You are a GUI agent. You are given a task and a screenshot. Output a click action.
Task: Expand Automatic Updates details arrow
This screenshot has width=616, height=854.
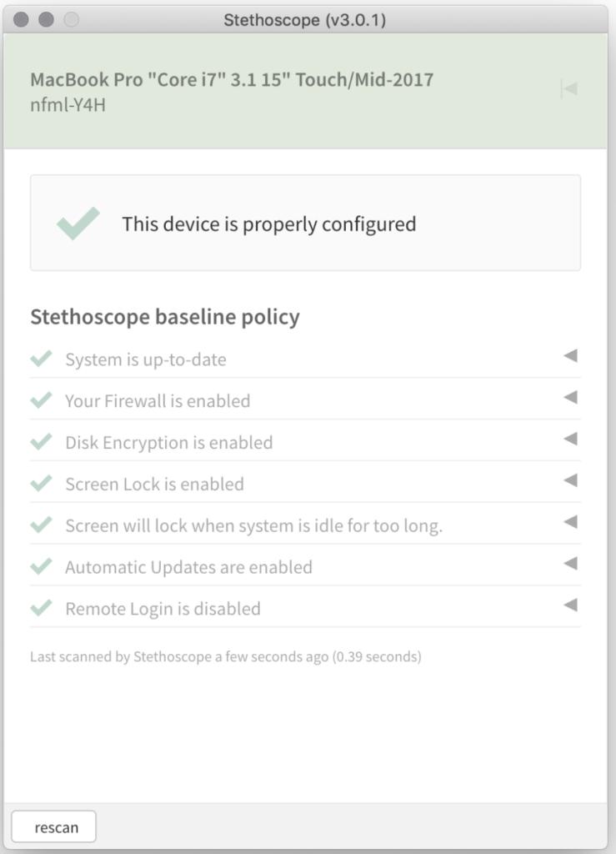pos(570,564)
